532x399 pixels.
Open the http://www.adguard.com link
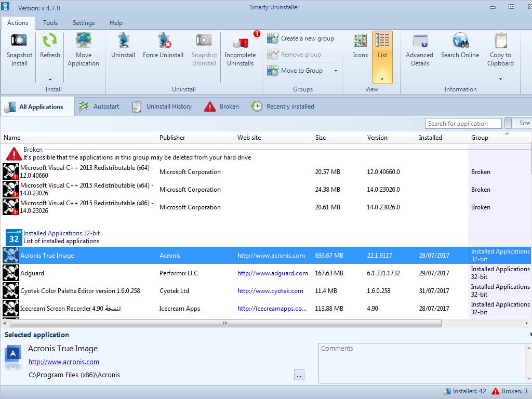click(x=272, y=273)
